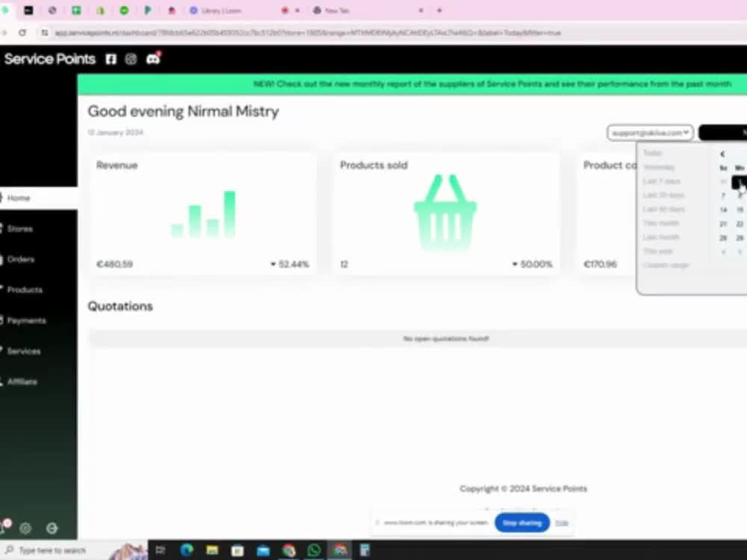Click the No open quotations found row
This screenshot has height=560, width=747.
[418, 338]
